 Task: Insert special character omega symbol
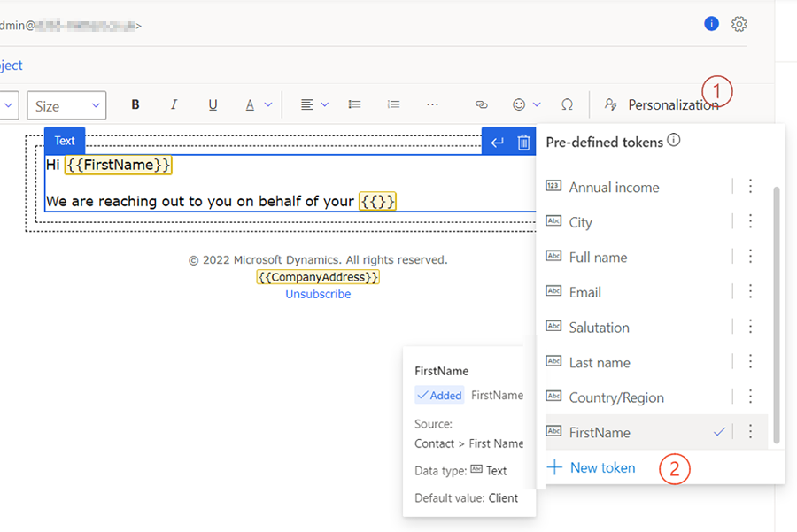coord(567,104)
